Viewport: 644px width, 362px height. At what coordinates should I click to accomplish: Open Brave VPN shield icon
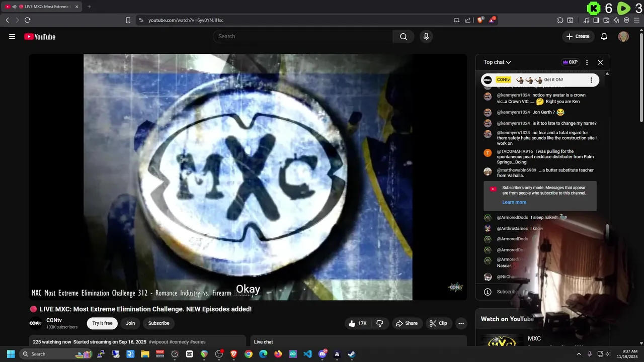click(626, 20)
